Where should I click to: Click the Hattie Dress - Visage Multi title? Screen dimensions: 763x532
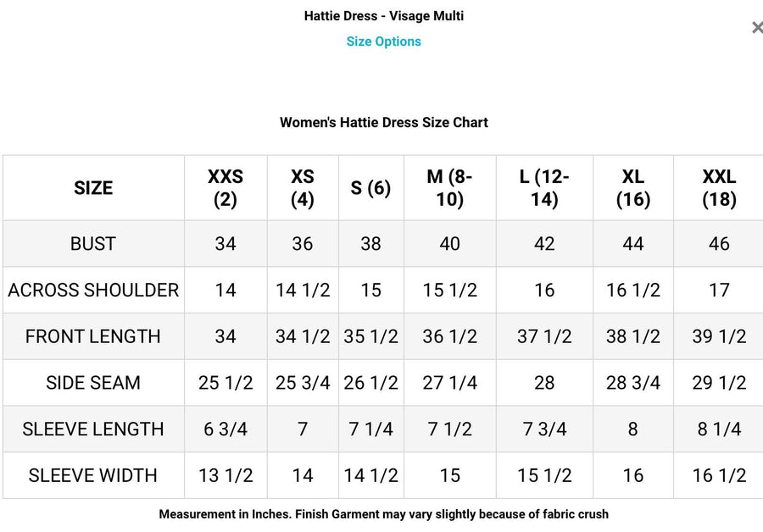click(x=383, y=16)
